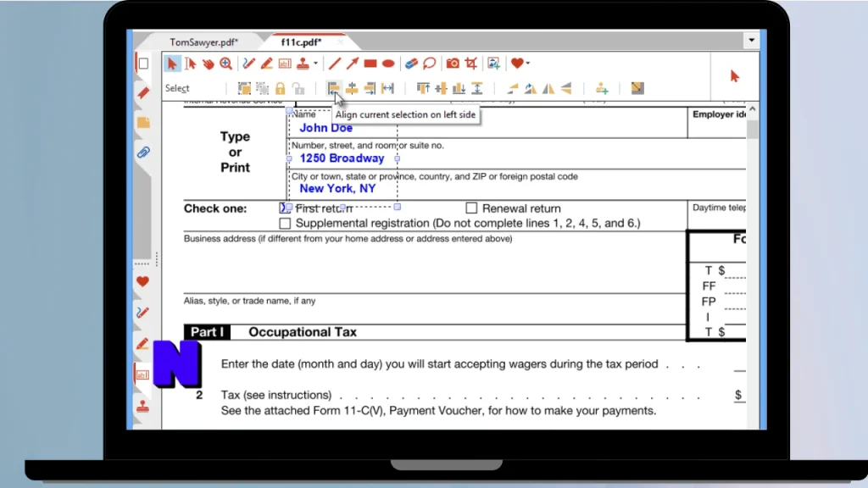Click the scrollbar up arrow
Screen dimensions: 868x488
click(753, 109)
